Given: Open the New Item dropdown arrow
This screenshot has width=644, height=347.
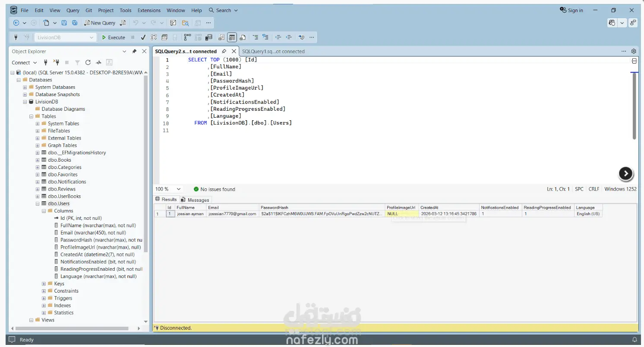Looking at the screenshot, I should [x=54, y=23].
